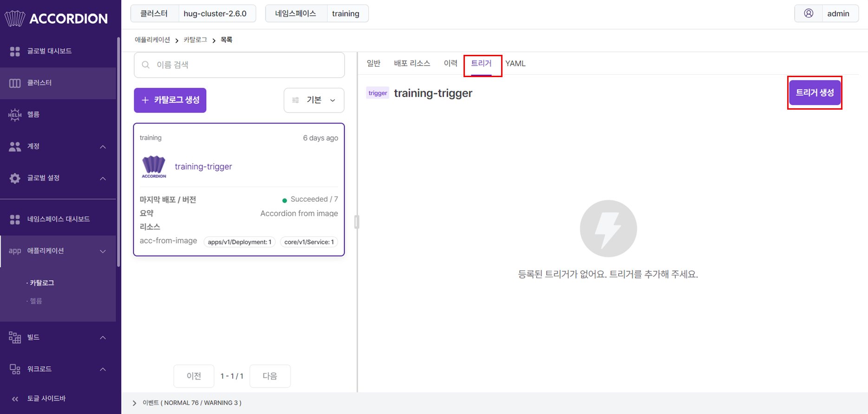Click the 이름 검색 search field
Viewport: 868px width, 414px height.
(239, 65)
